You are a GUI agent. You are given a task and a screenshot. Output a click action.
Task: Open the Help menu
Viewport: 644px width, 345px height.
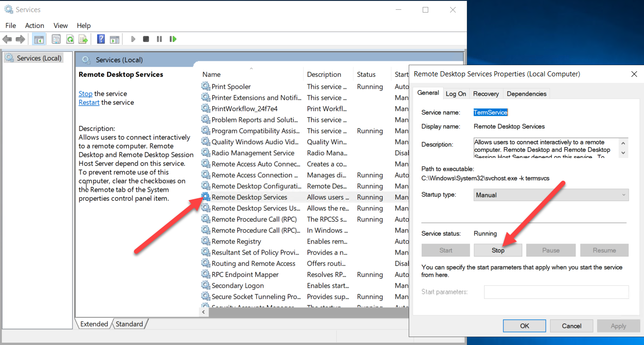pos(84,26)
